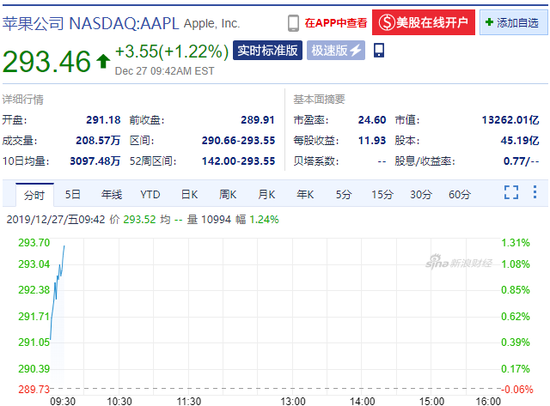This screenshot has width=550, height=406.
Task: Click market cap value 13262.01亿
Action: (x=510, y=120)
